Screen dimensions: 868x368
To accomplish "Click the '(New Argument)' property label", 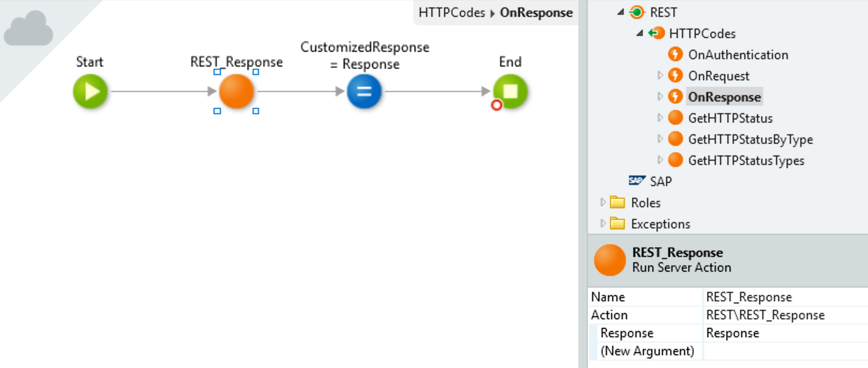I will click(x=647, y=351).
